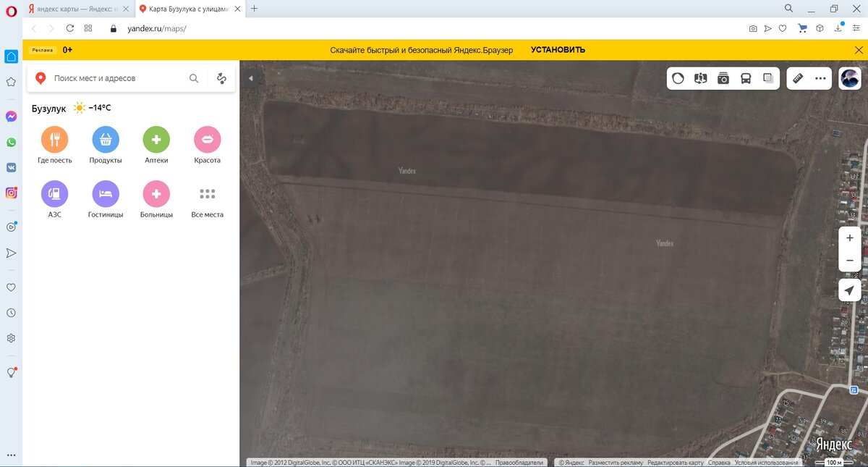Open the 'Справка' help link
This screenshot has width=868, height=467.
point(719,462)
